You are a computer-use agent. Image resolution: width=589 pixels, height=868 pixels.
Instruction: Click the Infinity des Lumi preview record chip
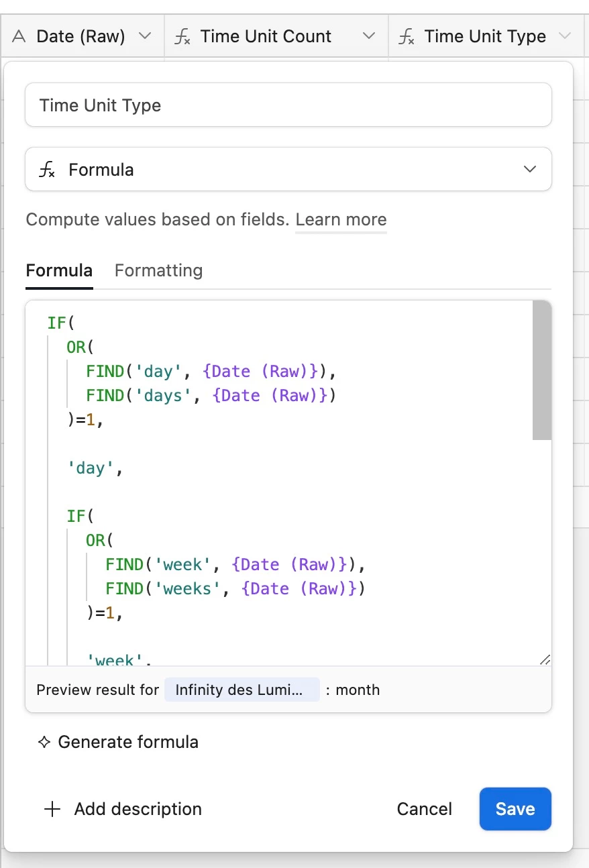point(242,690)
